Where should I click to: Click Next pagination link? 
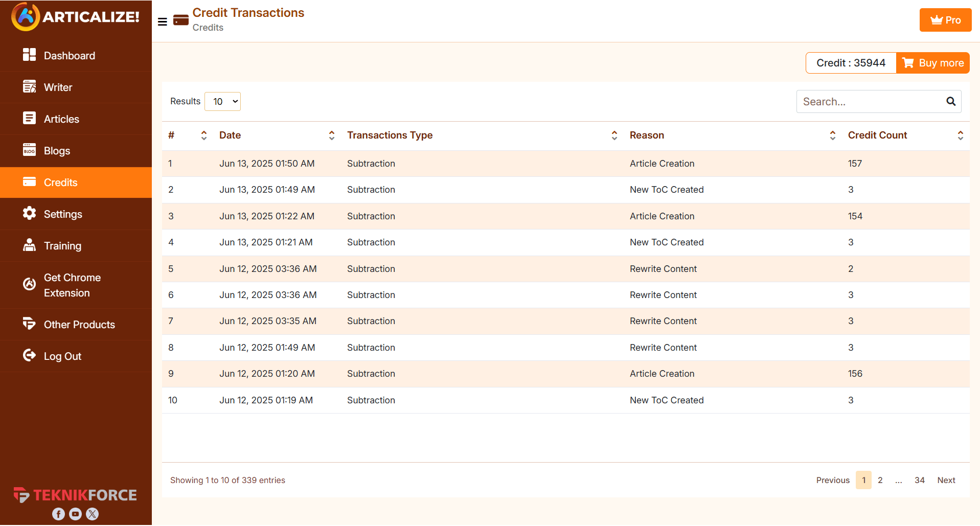pos(946,481)
